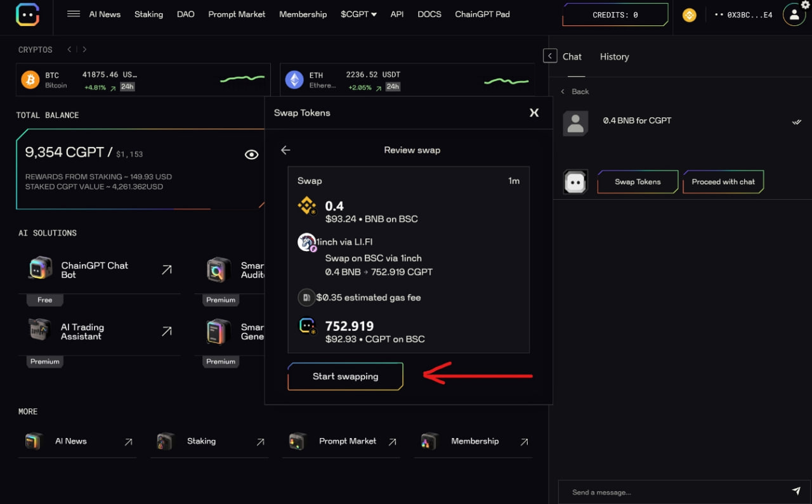The width and height of the screenshot is (812, 504).
Task: Go back with the Review swap arrow
Action: (x=285, y=150)
